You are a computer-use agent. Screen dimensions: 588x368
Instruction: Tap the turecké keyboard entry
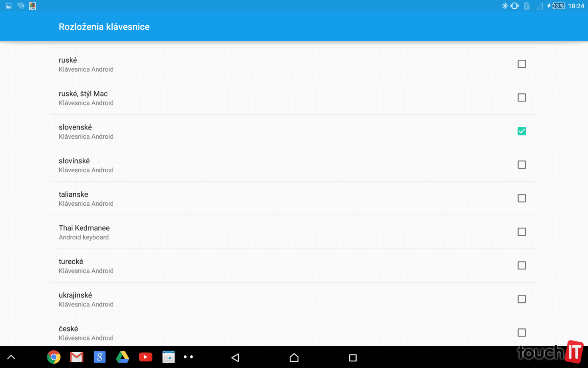[294, 266]
